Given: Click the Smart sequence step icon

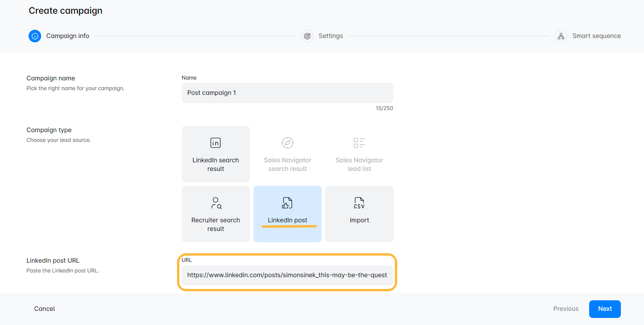Looking at the screenshot, I should click(561, 36).
